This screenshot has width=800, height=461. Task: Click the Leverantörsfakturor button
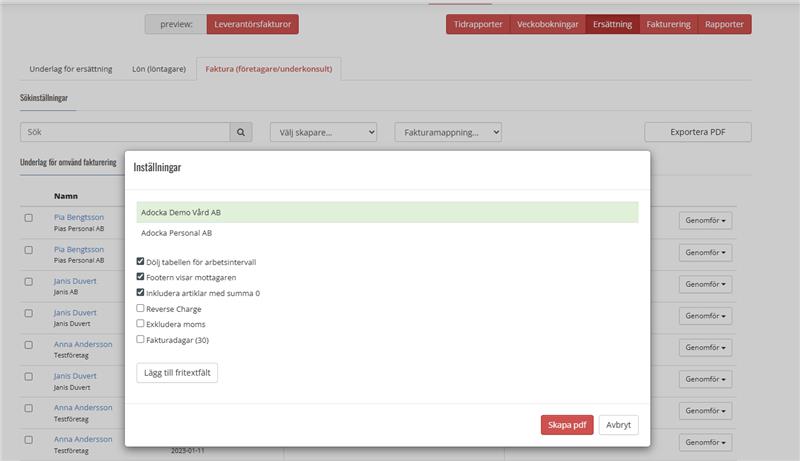pyautogui.click(x=253, y=24)
